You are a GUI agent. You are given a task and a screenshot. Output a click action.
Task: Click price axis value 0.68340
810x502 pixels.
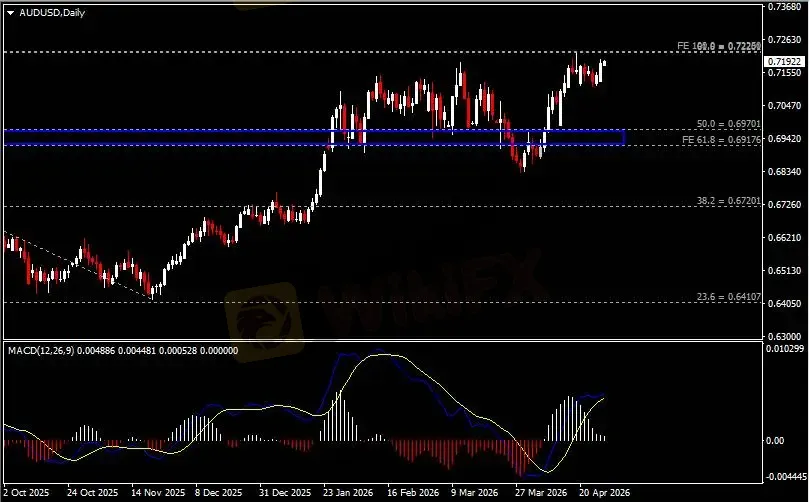785,171
